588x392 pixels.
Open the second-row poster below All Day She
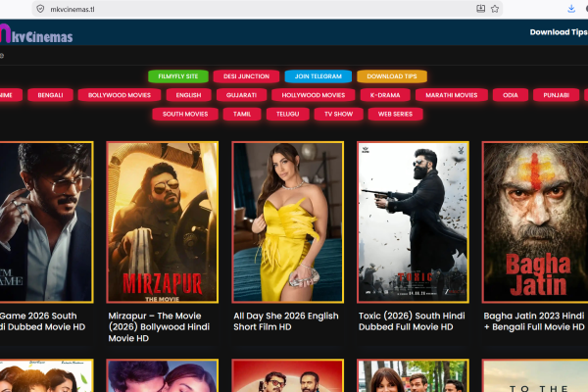point(287,375)
